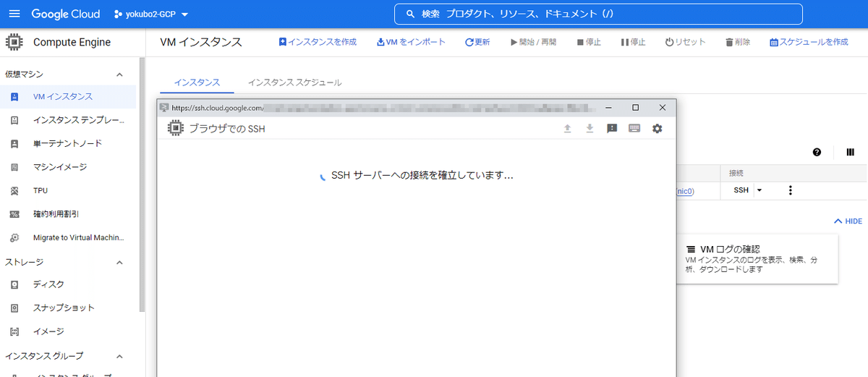
Task: Click the 削除 trash button
Action: click(738, 42)
